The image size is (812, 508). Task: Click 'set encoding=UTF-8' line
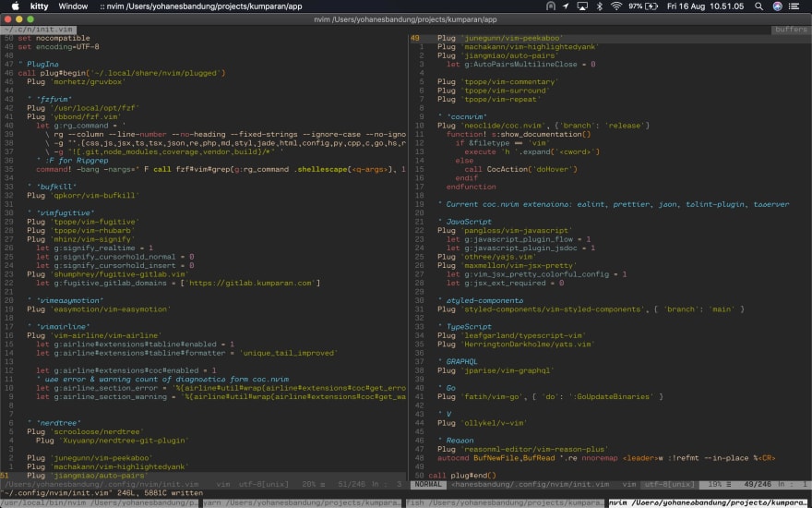(x=58, y=47)
